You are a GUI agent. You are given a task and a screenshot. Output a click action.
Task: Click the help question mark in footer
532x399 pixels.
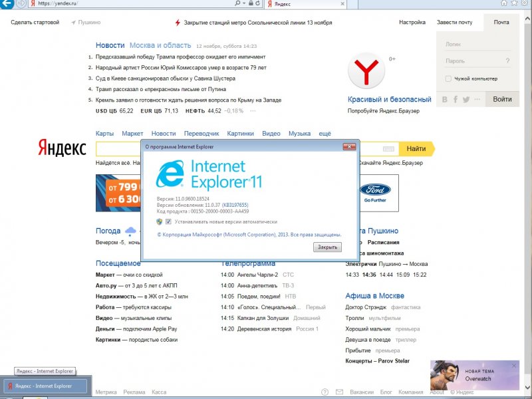coord(325,392)
